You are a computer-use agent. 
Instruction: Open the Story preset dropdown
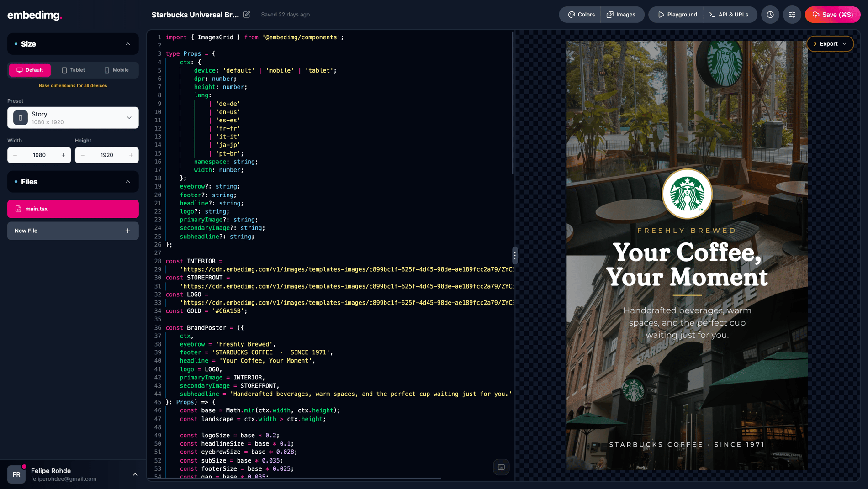coord(73,118)
